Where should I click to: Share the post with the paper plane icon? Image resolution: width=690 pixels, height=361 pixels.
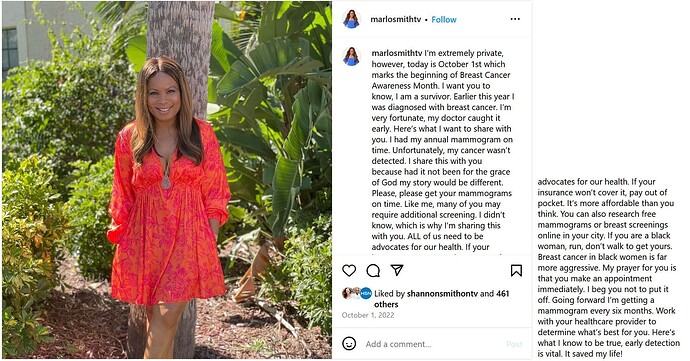(397, 270)
